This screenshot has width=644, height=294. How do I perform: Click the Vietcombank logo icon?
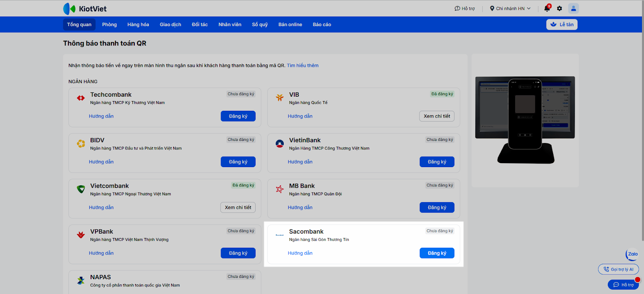point(81,189)
